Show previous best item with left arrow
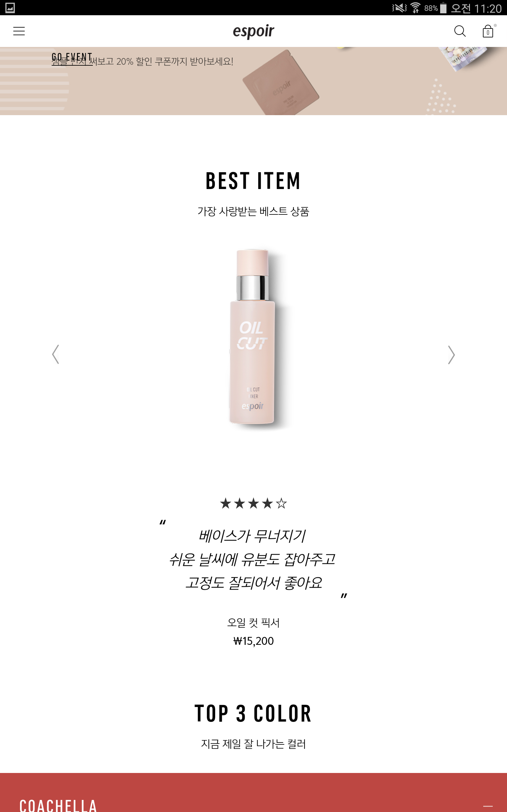The height and width of the screenshot is (812, 507). click(56, 354)
